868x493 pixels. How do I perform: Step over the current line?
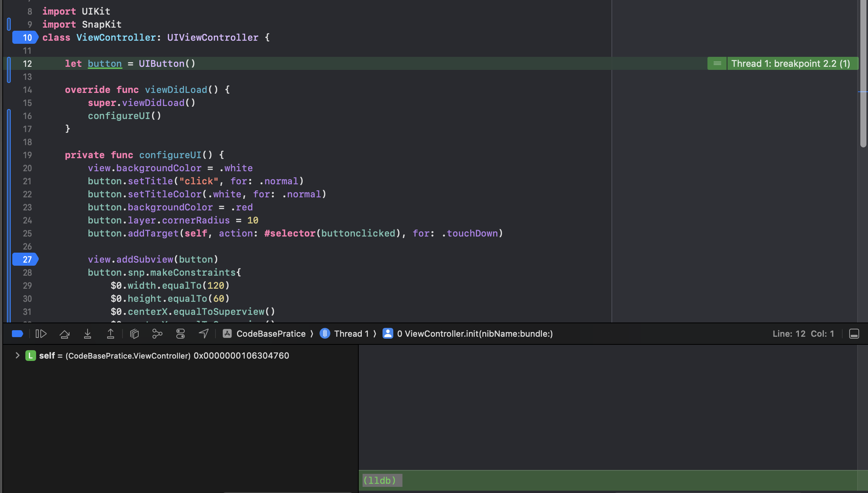(x=65, y=334)
